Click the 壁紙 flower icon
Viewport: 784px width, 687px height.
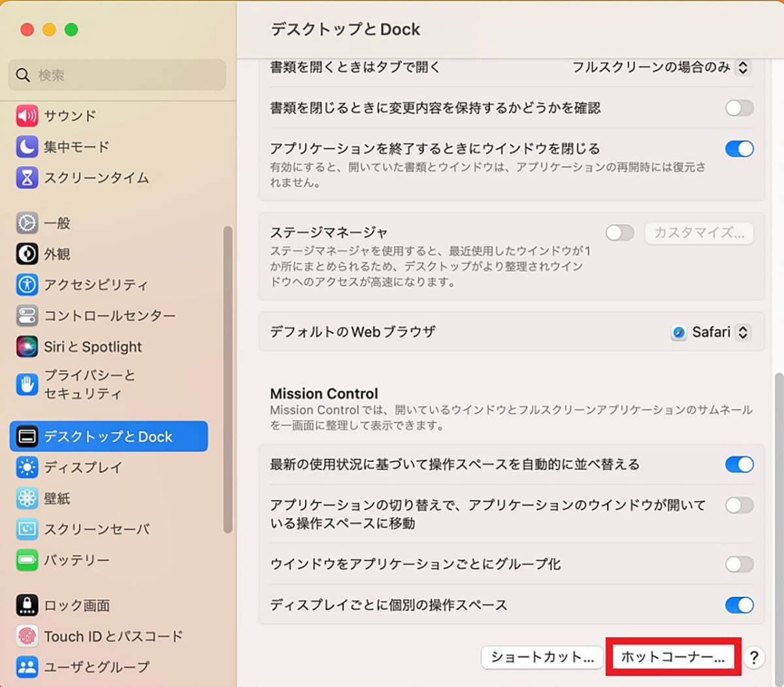(x=27, y=498)
